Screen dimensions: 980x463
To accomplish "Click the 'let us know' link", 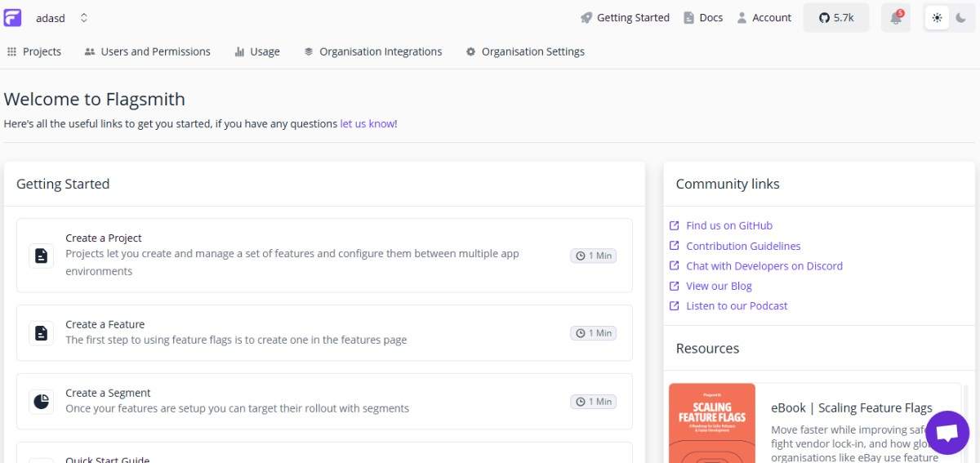I will point(367,124).
